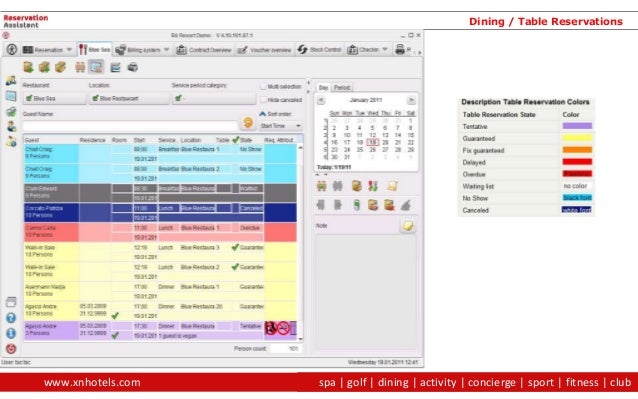Screen dimensions: 638x399
Task: Click the Blue Restaurant location button
Action: 129,98
